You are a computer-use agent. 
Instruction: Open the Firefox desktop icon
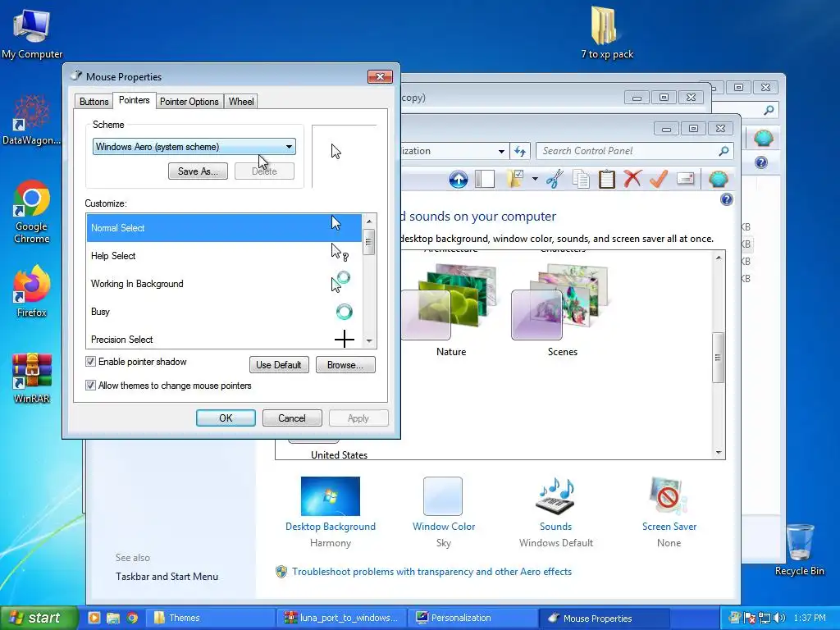pos(32,291)
